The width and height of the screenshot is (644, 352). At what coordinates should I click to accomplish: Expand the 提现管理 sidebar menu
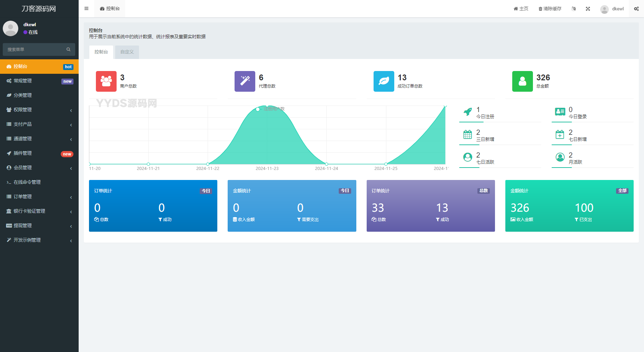click(x=39, y=225)
